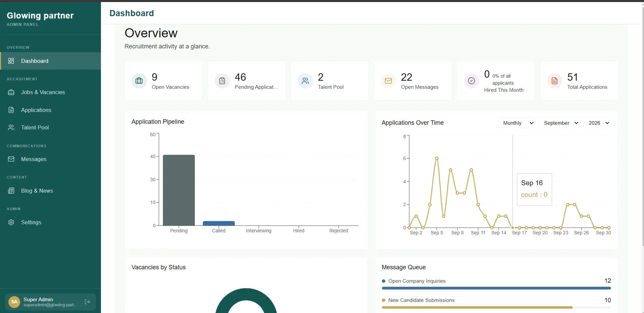This screenshot has height=313, width=644.
Task: Click the Messages envelope icon in sidebar
Action: pos(11,159)
